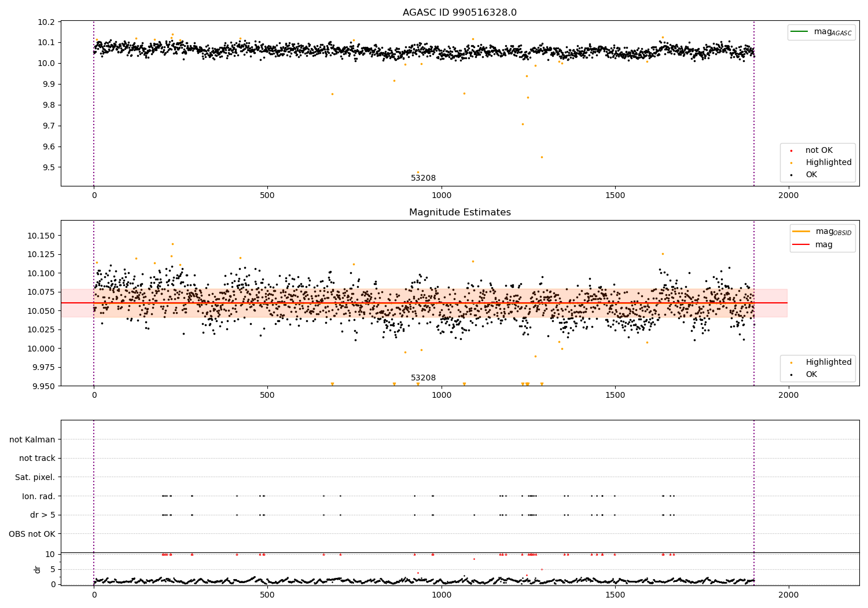This screenshot has height=608, width=868.
Task: Click the 53208 label in Magnitude Estimates plot
Action: tap(423, 378)
